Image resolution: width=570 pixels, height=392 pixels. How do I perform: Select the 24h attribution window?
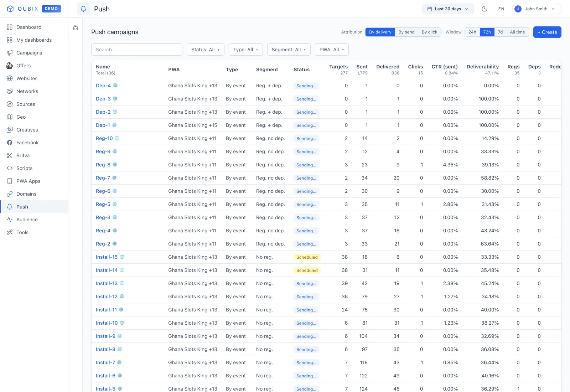point(472,32)
